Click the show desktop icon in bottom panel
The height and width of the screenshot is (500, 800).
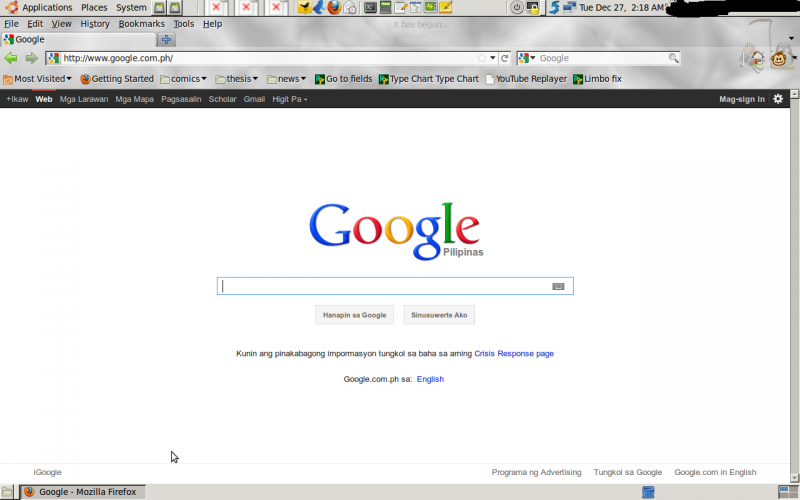[x=8, y=492]
